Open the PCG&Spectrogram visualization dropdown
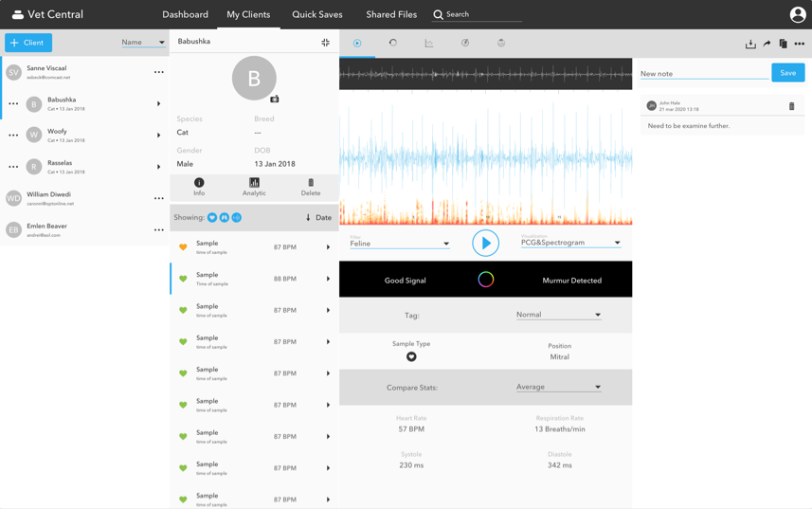Image resolution: width=812 pixels, height=509 pixels. tap(570, 243)
